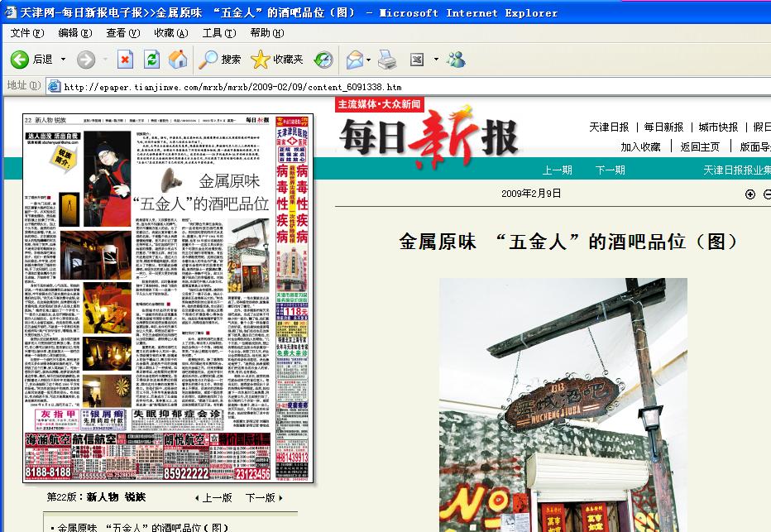Viewport: 771px width, 532px height.
Task: Click the address bar URL field
Action: pyautogui.click(x=408, y=87)
